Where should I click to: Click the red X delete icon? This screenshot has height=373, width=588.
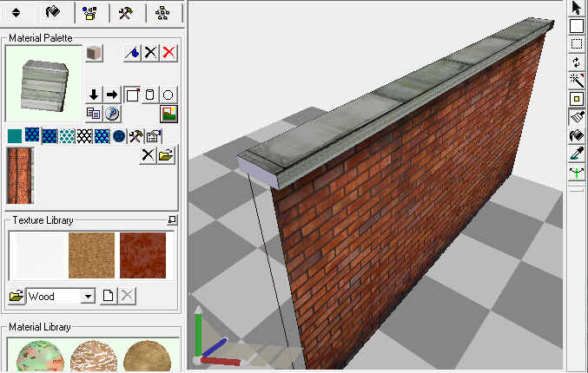coord(169,53)
